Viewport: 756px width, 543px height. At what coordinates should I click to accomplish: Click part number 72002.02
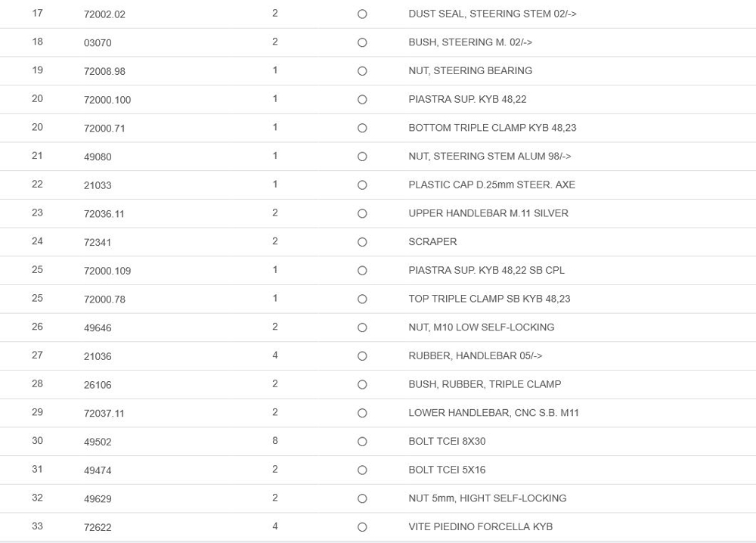(x=104, y=14)
